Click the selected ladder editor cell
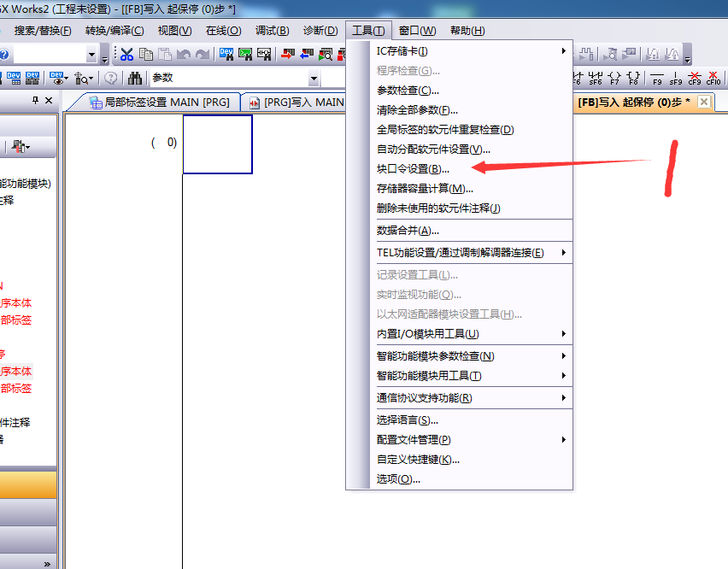Viewport: 728px width, 569px height. pos(217,144)
